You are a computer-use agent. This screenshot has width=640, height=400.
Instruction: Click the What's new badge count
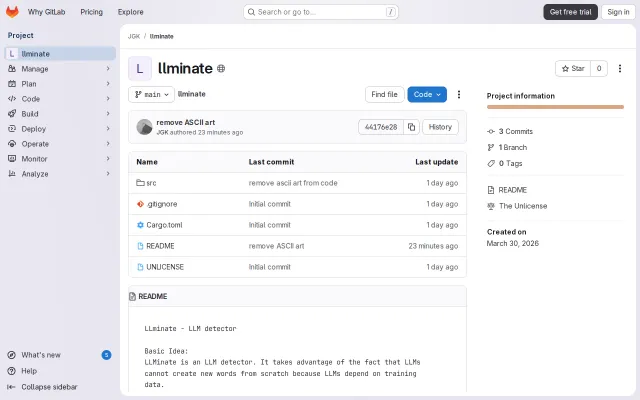coord(106,355)
